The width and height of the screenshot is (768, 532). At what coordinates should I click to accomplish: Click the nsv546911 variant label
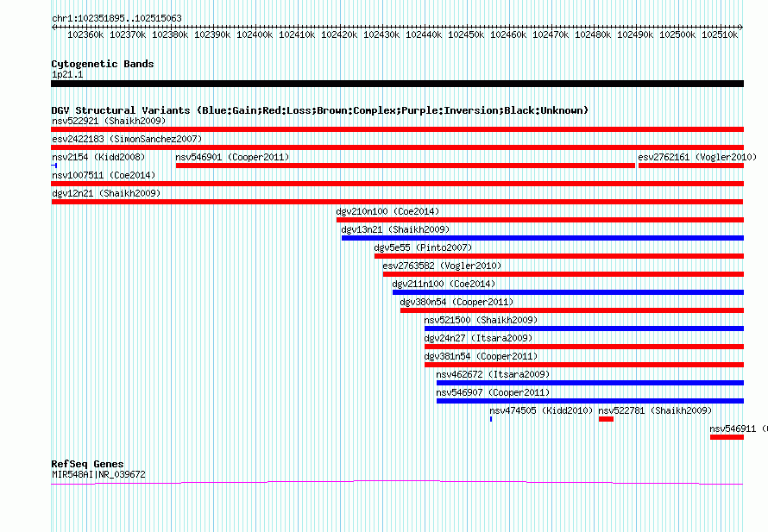pyautogui.click(x=738, y=429)
